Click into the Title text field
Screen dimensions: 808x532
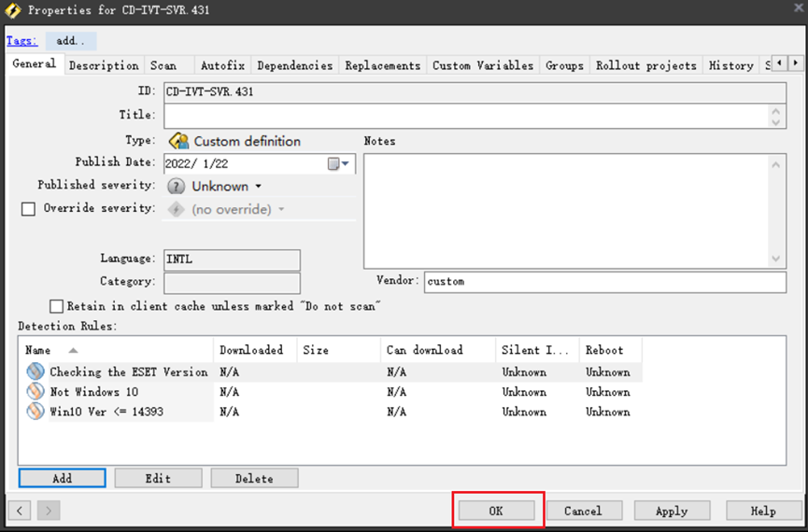pyautogui.click(x=467, y=116)
